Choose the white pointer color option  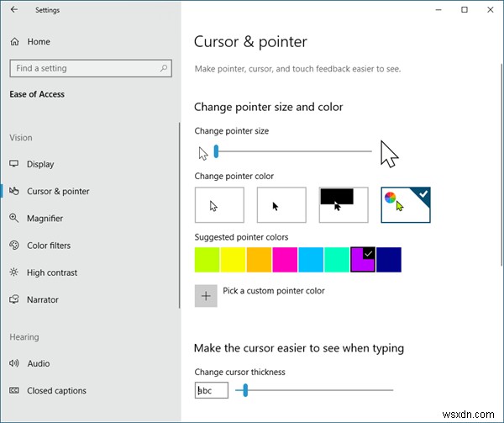pyautogui.click(x=219, y=205)
